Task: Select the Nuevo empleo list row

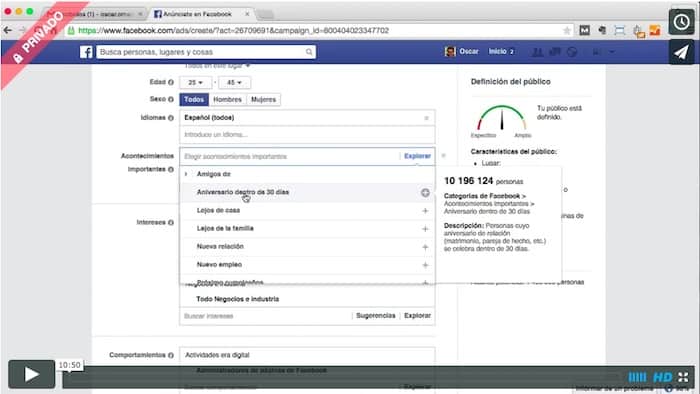Action: [307, 265]
